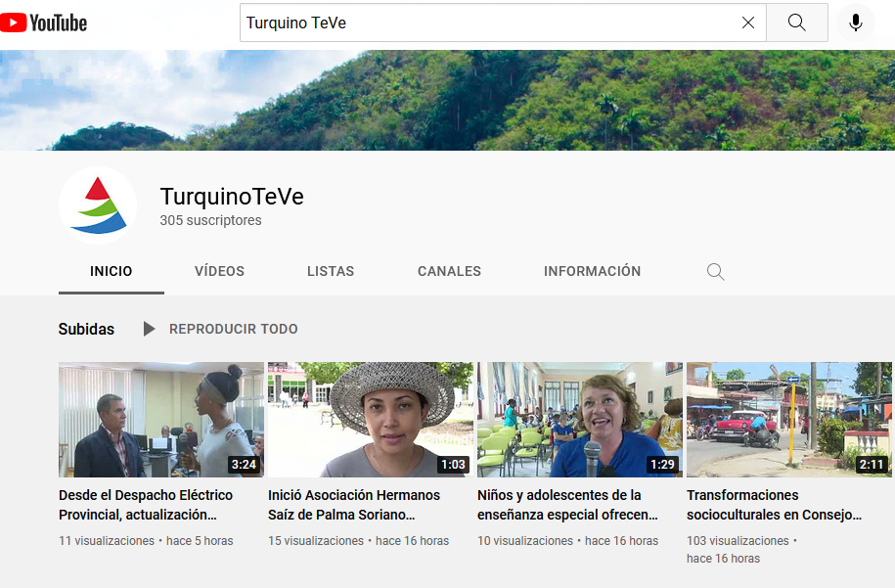
Task: Click the 2:11 duration badge
Action: coord(872,464)
